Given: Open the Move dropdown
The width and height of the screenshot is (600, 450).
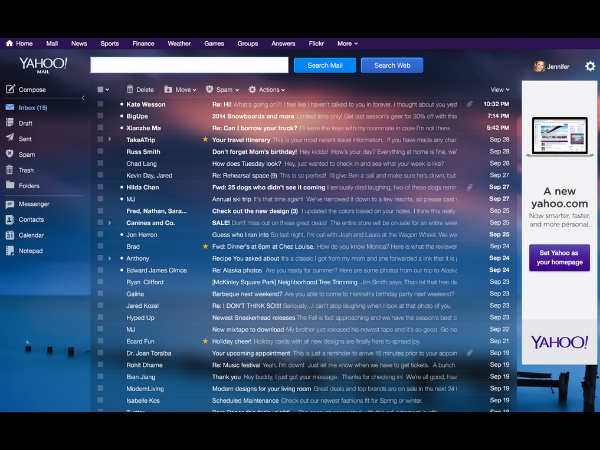Looking at the screenshot, I should pos(180,90).
